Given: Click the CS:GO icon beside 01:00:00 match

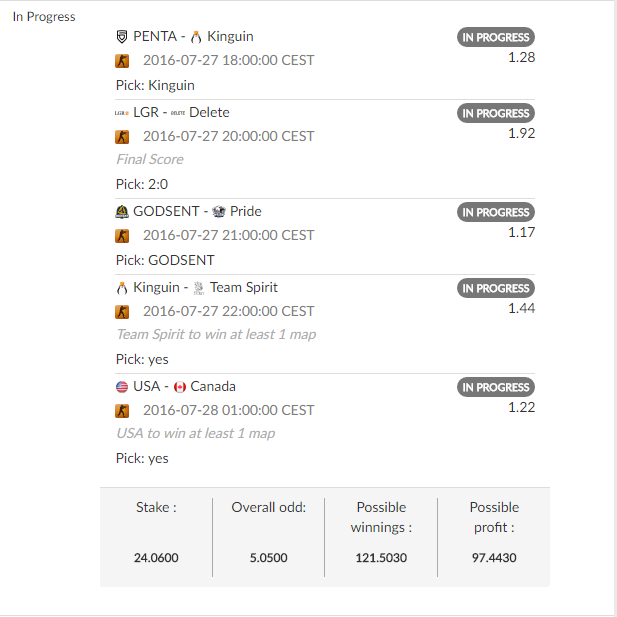Looking at the screenshot, I should click(x=123, y=410).
